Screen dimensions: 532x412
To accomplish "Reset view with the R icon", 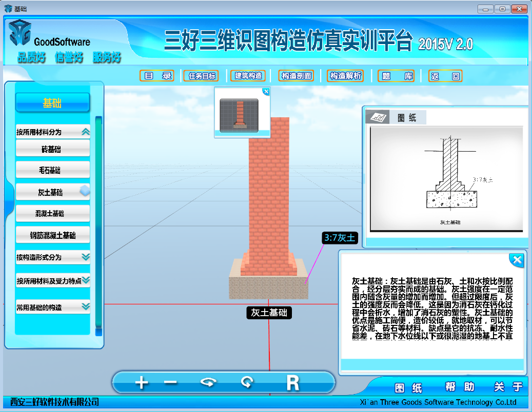I will (x=292, y=383).
